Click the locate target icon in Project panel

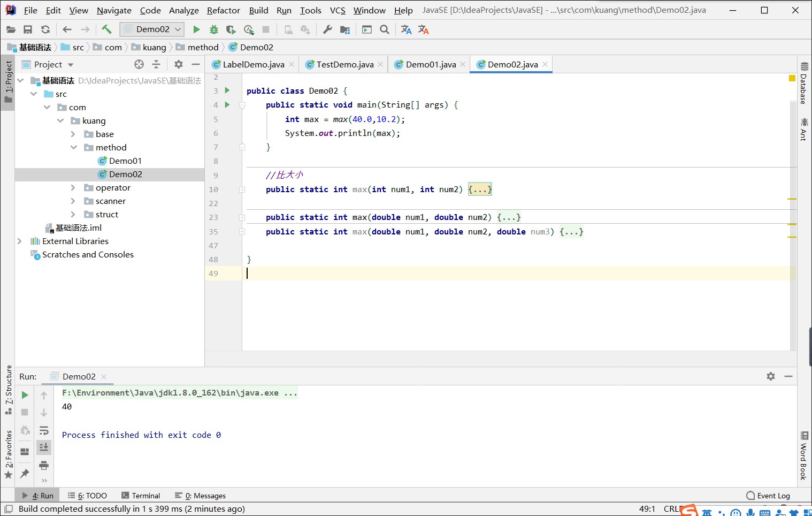pyautogui.click(x=139, y=64)
